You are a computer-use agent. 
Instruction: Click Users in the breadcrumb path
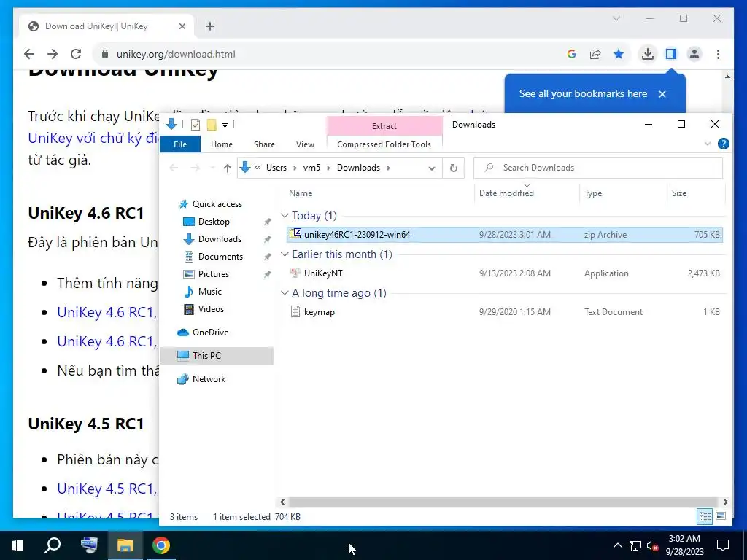click(x=276, y=168)
